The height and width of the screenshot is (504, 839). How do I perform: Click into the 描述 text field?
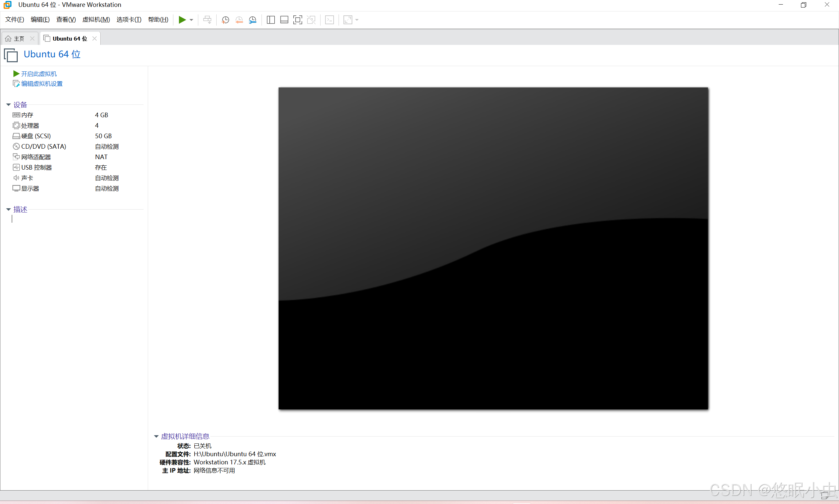[x=77, y=219]
